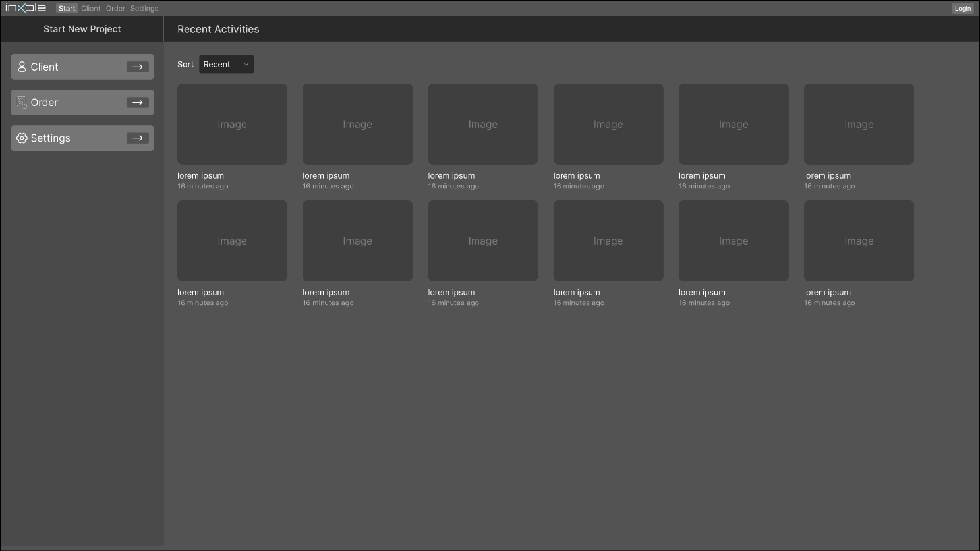
Task: Open the Client menu in top bar
Action: pyautogui.click(x=90, y=9)
